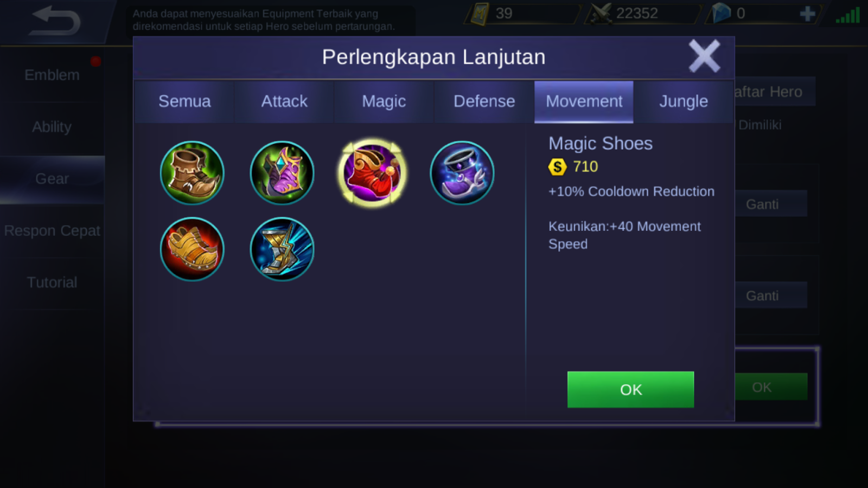Viewport: 868px width, 488px height.
Task: Select the red Magic Shoes item
Action: point(372,173)
